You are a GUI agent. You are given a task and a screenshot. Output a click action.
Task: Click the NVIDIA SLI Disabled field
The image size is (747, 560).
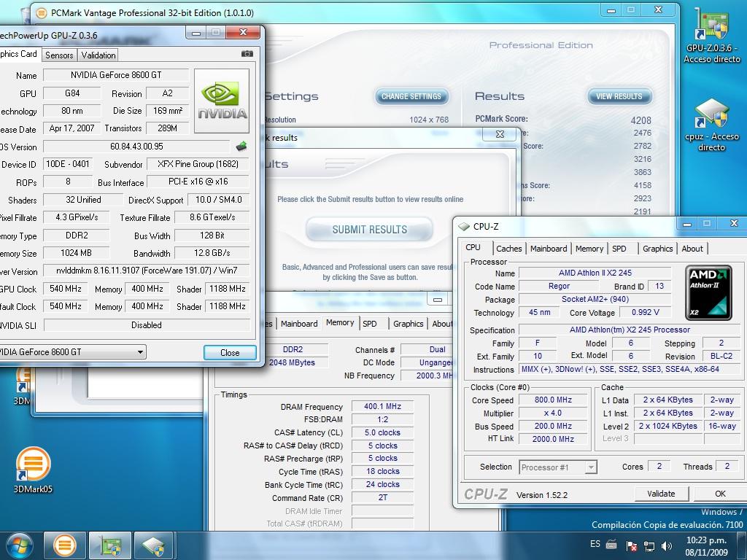coord(146,325)
